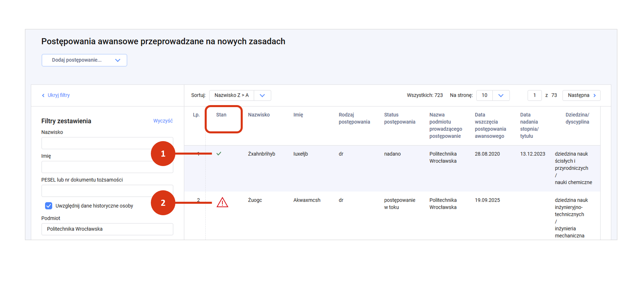This screenshot has width=644, height=291.
Task: Hide filters with Ukryj filtry link
Action: tap(59, 95)
